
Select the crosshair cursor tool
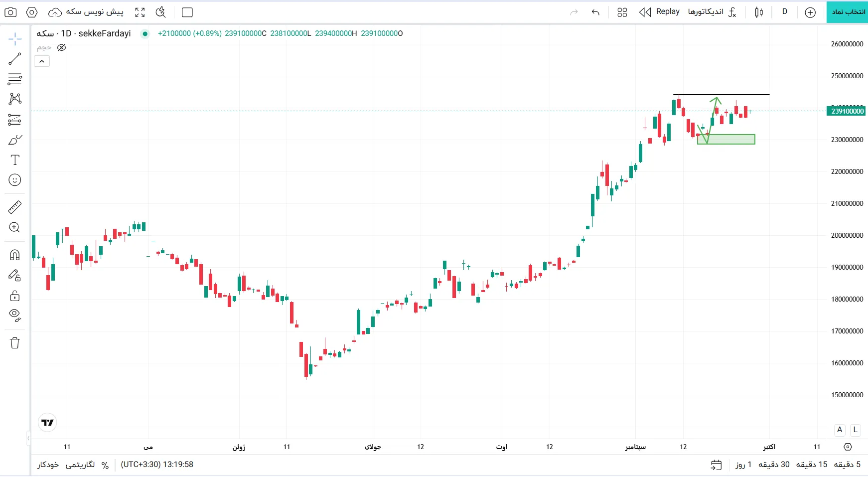(x=15, y=39)
